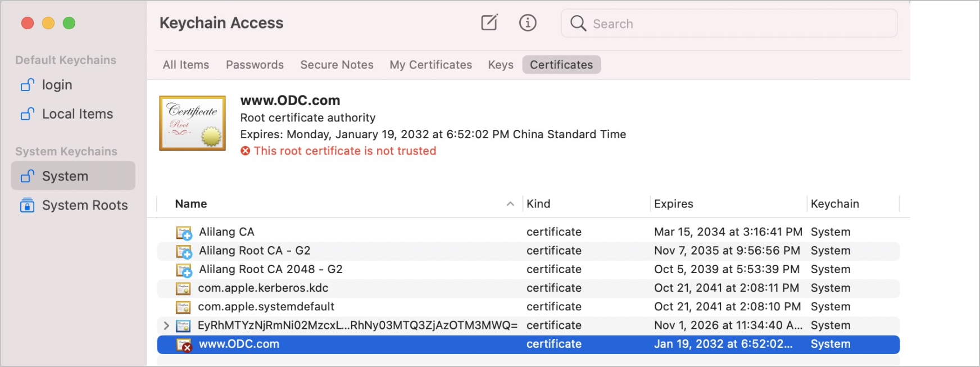980x367 pixels.
Task: Select the System keychain in sidebar
Action: pyautogui.click(x=73, y=176)
